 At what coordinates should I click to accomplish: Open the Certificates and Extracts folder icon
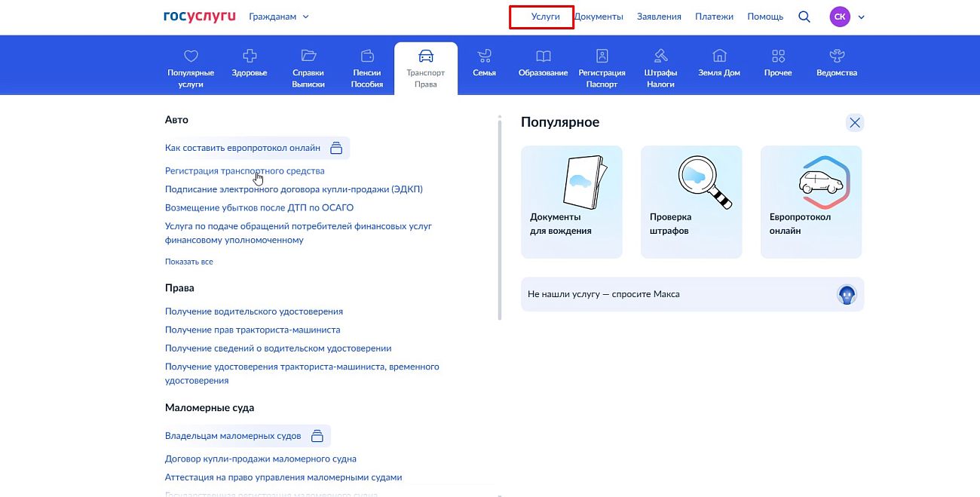308,55
